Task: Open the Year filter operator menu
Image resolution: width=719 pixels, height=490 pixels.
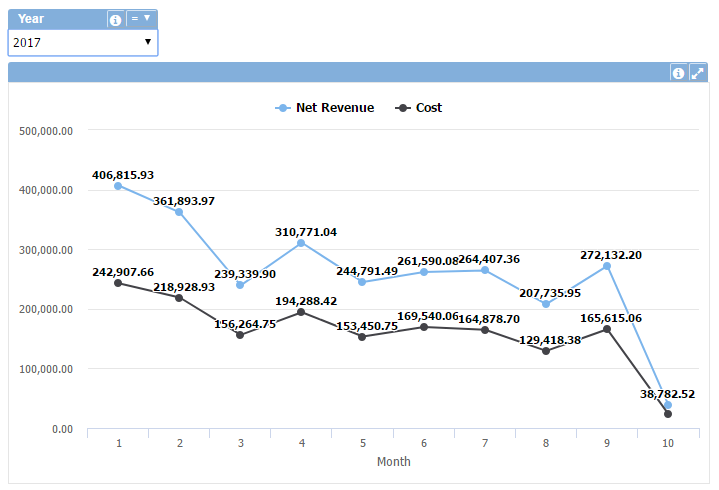Action: click(x=142, y=19)
